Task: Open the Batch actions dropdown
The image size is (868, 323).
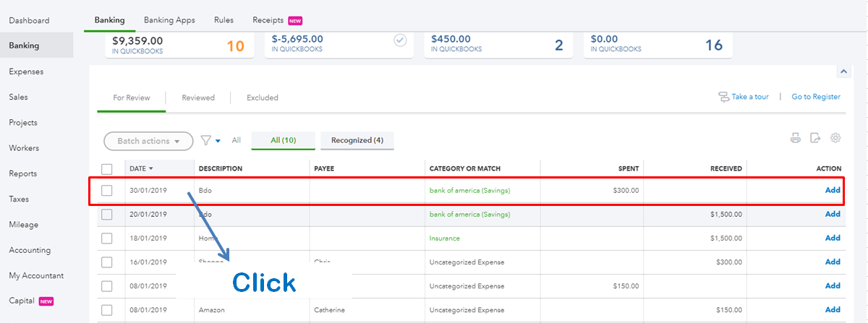Action: click(x=148, y=141)
